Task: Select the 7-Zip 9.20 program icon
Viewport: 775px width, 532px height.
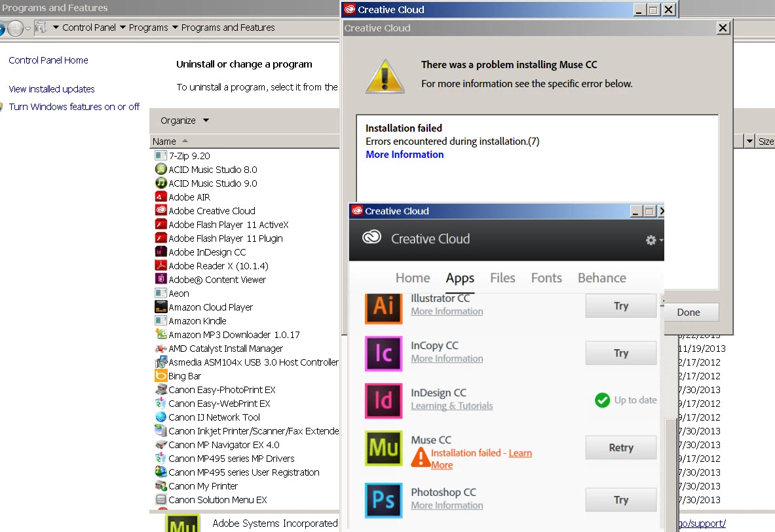Action: pyautogui.click(x=161, y=156)
